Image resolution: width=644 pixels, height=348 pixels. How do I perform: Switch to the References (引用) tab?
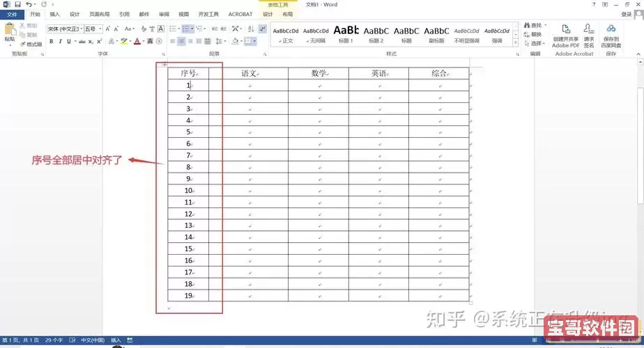point(124,15)
